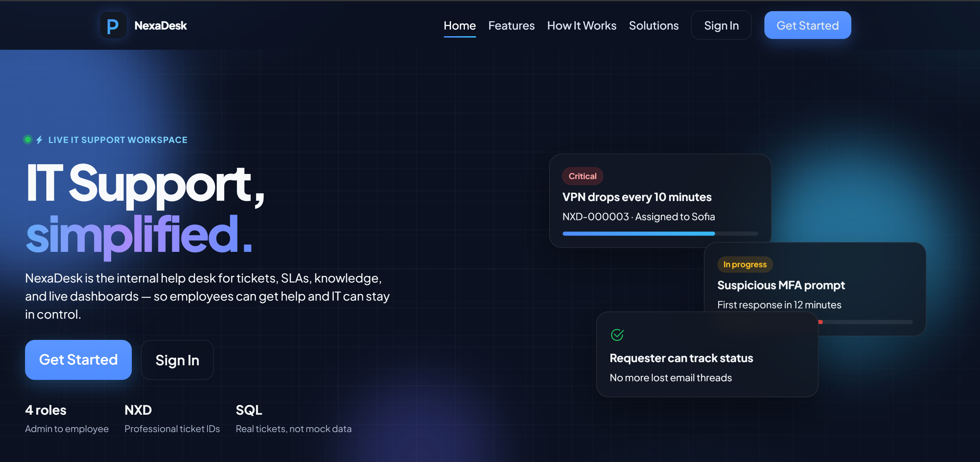Viewport: 980px width, 462px height.
Task: Click "No more lost email threads" text
Action: point(670,377)
